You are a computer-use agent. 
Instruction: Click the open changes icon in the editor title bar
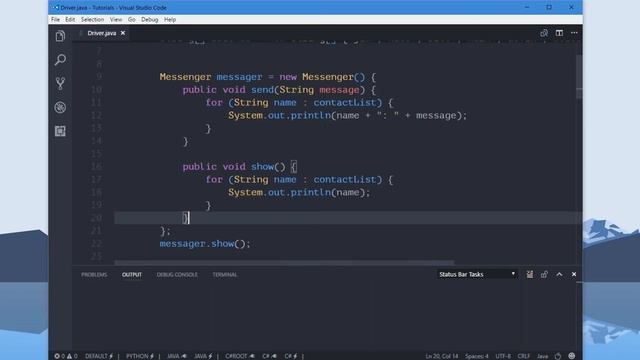[544, 33]
